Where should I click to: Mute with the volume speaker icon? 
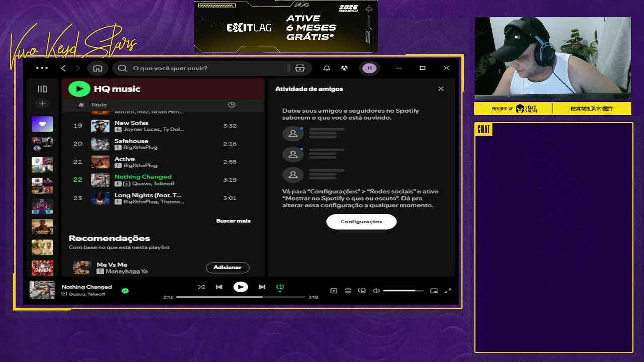click(376, 291)
